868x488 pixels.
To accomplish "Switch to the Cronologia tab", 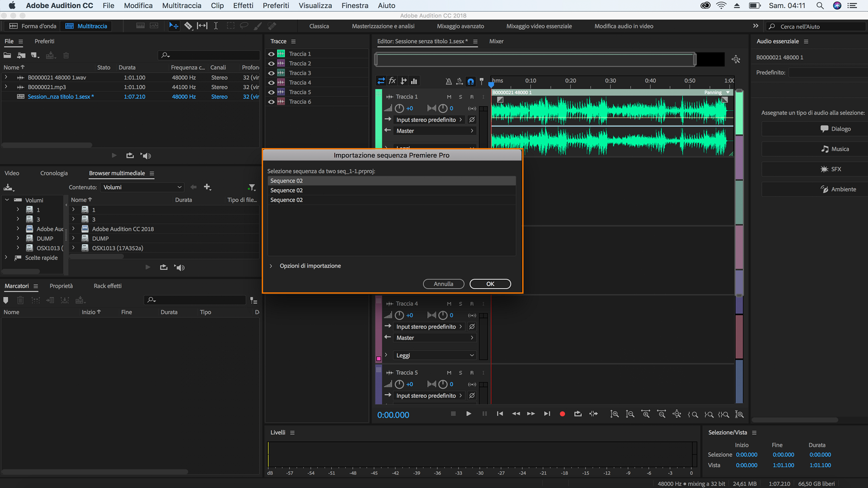I will click(54, 173).
